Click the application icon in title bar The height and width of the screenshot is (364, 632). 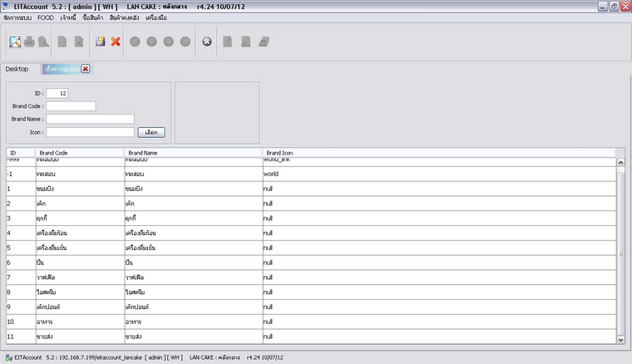coord(6,6)
